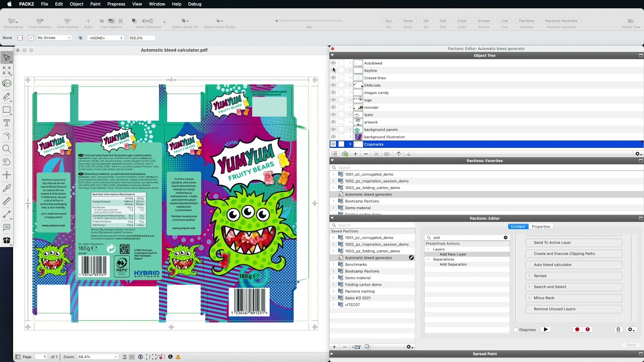This screenshot has height=362, width=644.
Task: Toggle visibility of background panels layer
Action: point(333,130)
